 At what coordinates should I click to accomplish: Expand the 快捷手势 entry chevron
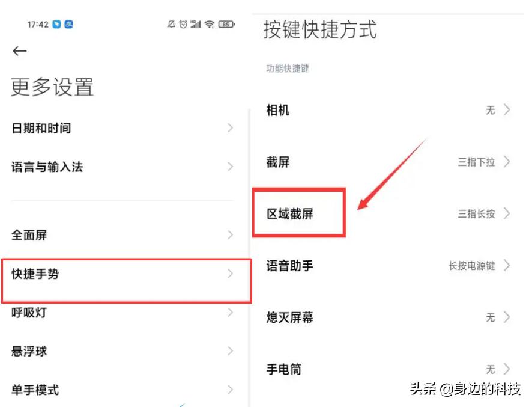[231, 274]
